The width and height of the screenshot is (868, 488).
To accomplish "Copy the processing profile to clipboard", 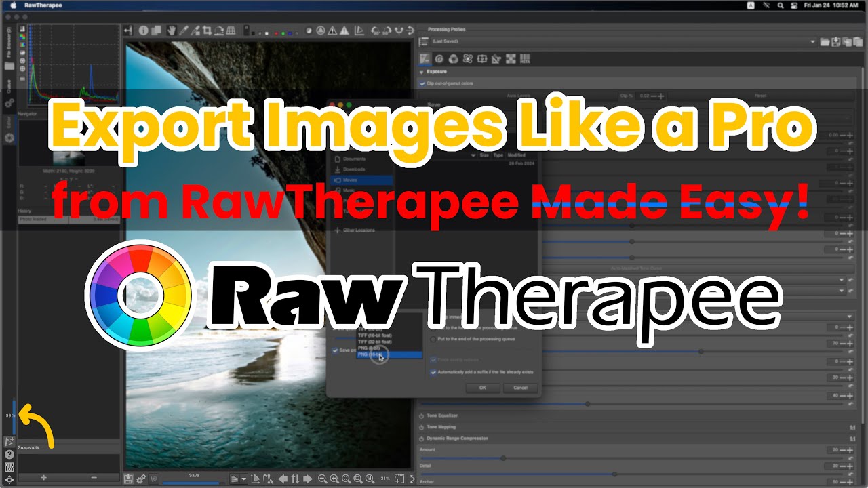I will pyautogui.click(x=847, y=42).
